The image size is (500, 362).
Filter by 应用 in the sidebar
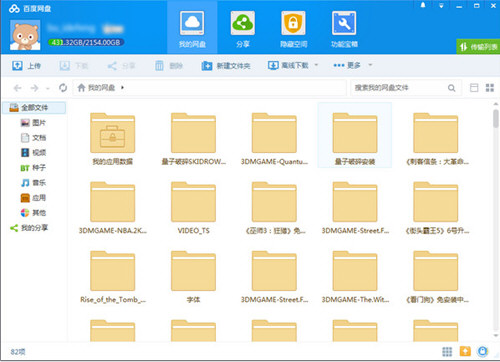click(x=33, y=198)
